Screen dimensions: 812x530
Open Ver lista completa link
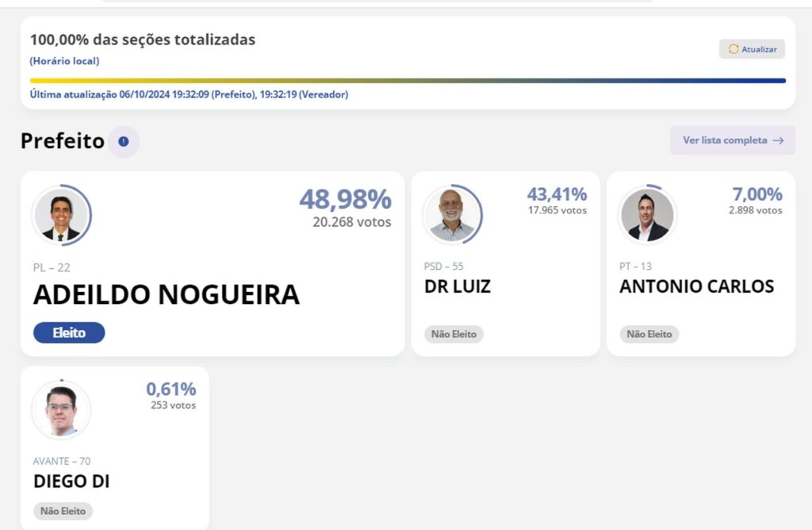point(732,140)
